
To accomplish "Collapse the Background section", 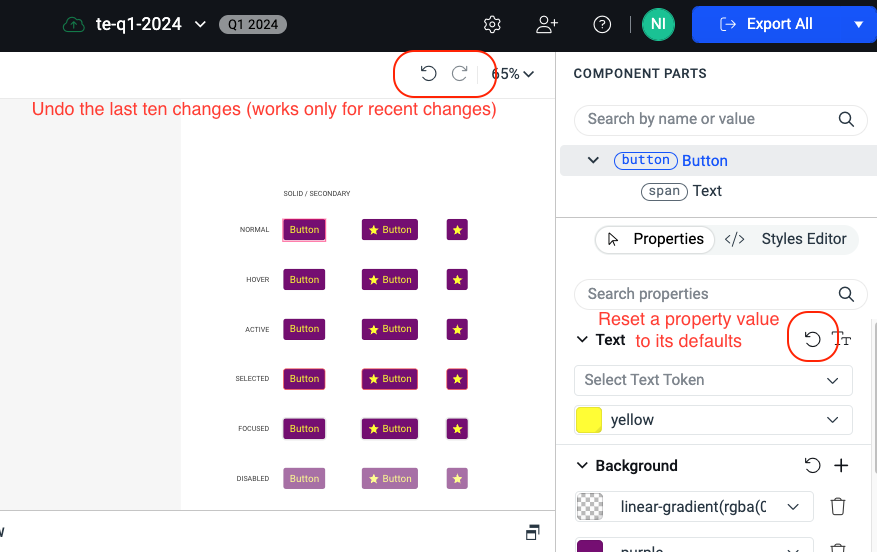I will (583, 466).
